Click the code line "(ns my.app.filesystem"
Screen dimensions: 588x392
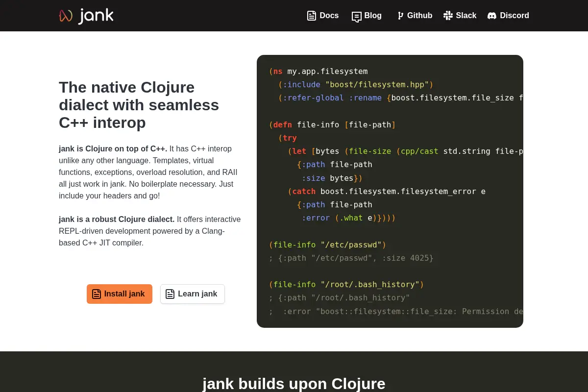coord(318,72)
